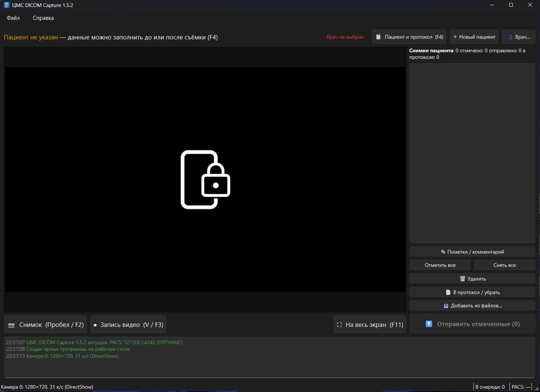Click log line Создан ярлык программы на рабочем столе
Screen dimensions: 540x392
click(68, 349)
